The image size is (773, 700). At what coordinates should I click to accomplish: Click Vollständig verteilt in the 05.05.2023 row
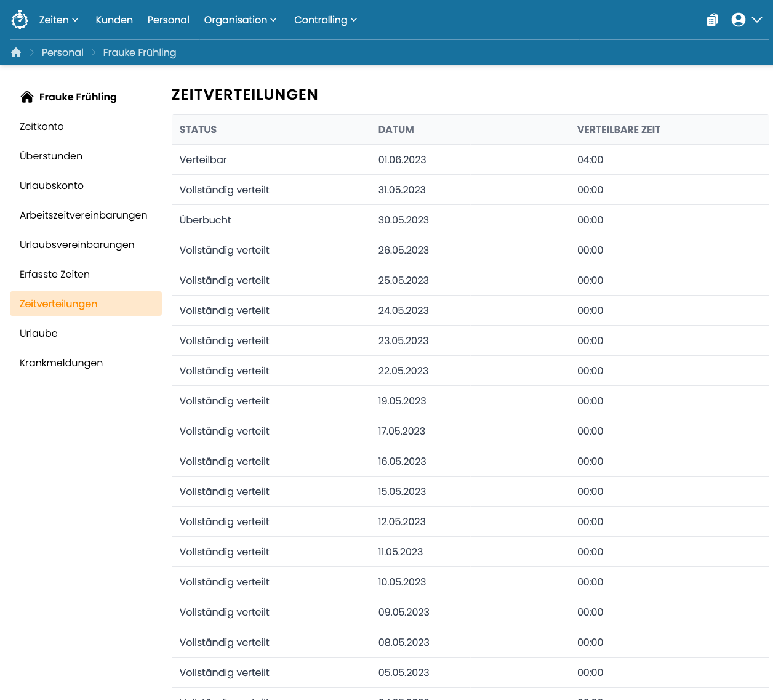point(225,672)
